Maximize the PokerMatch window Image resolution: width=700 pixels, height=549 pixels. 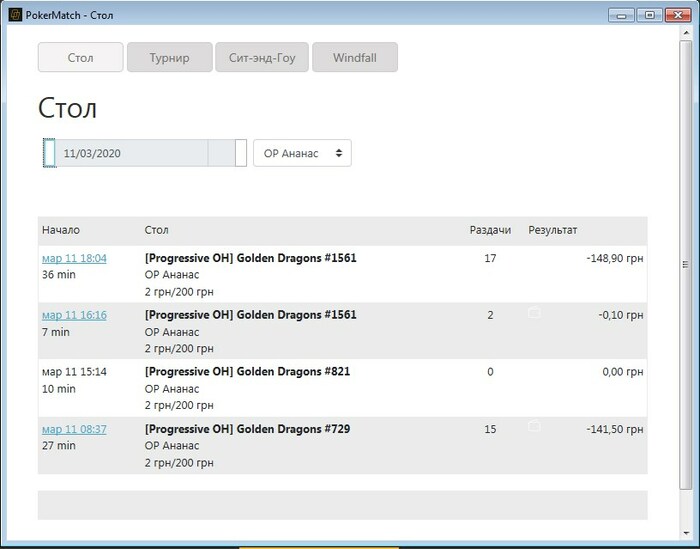point(650,15)
